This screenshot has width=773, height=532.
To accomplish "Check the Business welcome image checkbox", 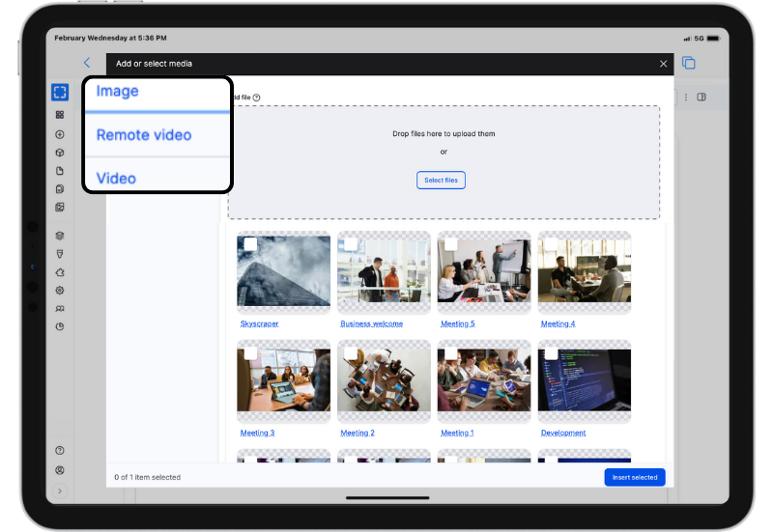I will click(351, 244).
